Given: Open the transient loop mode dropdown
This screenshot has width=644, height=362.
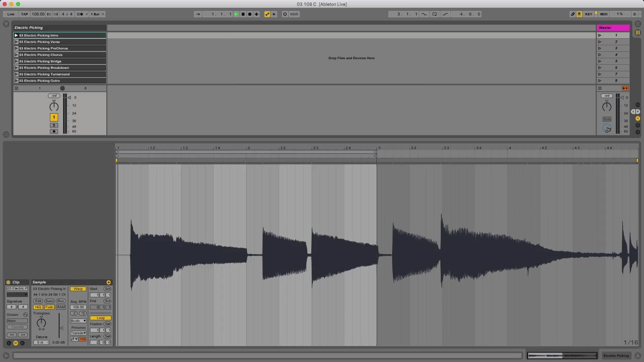Looking at the screenshot, I should point(74,339).
